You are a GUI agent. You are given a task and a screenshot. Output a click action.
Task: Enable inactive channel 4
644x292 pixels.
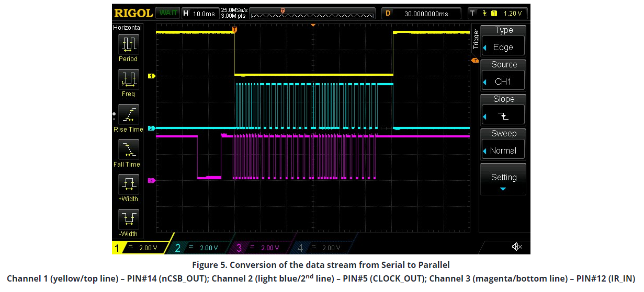323,248
